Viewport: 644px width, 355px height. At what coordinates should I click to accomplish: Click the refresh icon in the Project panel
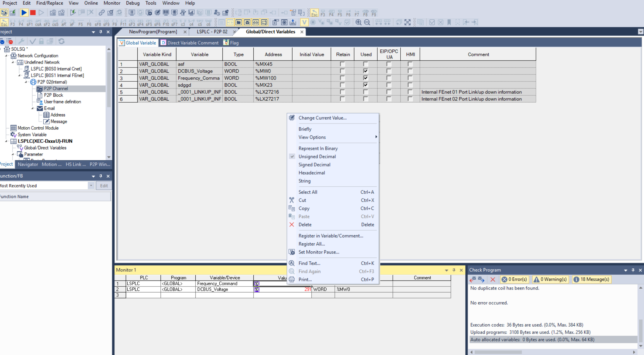62,41
